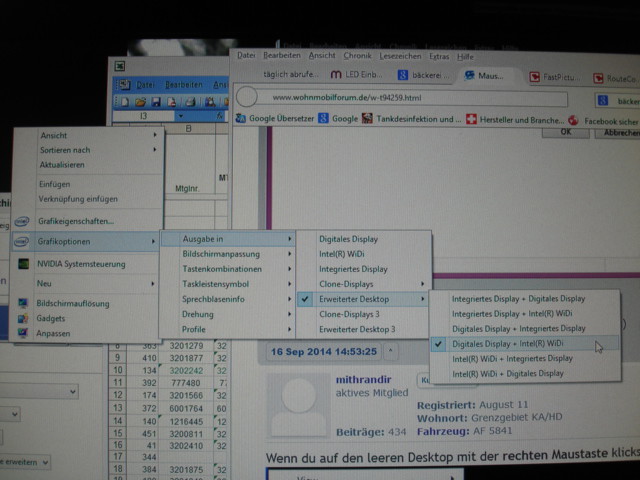Click Aktualisieren in the context menu

point(63,164)
